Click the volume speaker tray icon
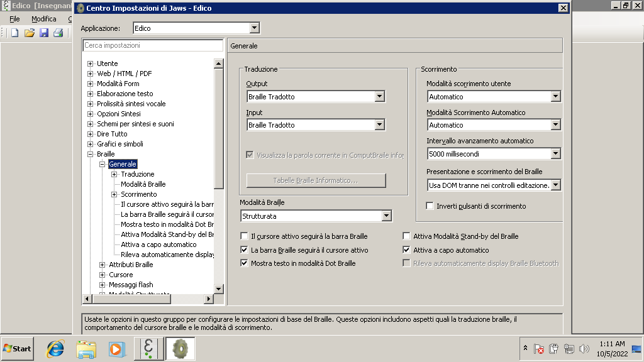Screen dimensions: 644x362 pos(584,349)
